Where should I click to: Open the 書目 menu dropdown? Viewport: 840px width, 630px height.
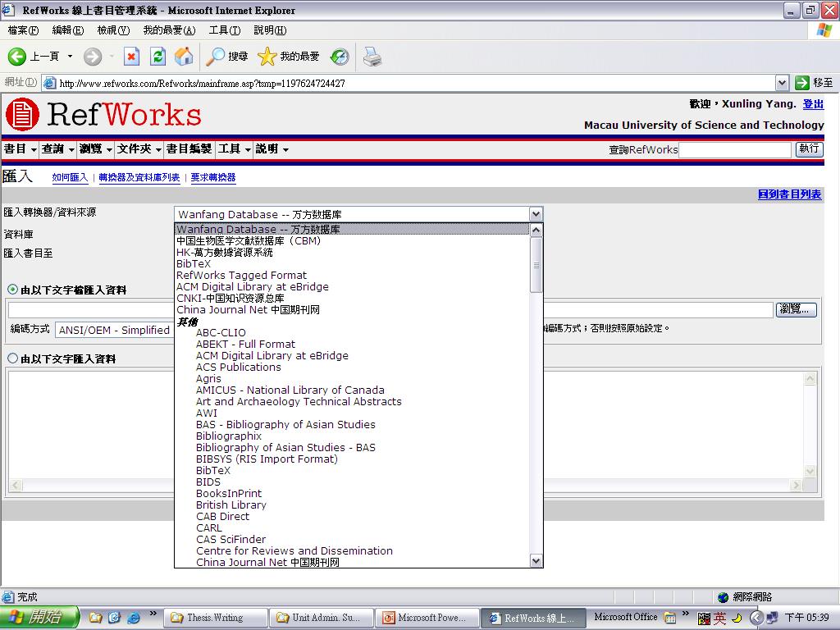[x=21, y=149]
